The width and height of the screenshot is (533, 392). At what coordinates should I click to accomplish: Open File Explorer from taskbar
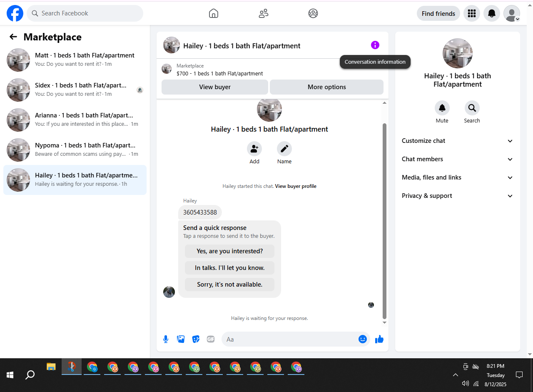coord(51,367)
